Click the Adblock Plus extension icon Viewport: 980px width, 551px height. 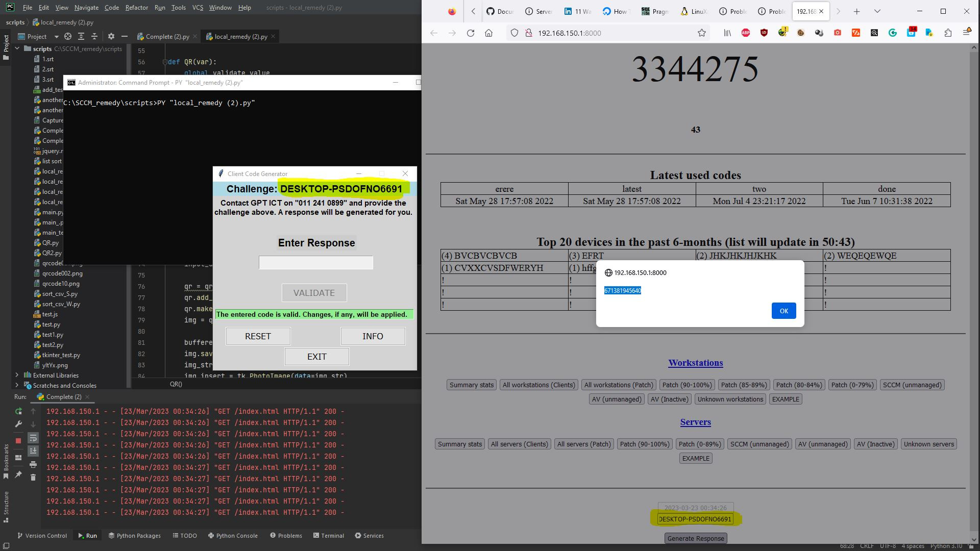tap(746, 33)
